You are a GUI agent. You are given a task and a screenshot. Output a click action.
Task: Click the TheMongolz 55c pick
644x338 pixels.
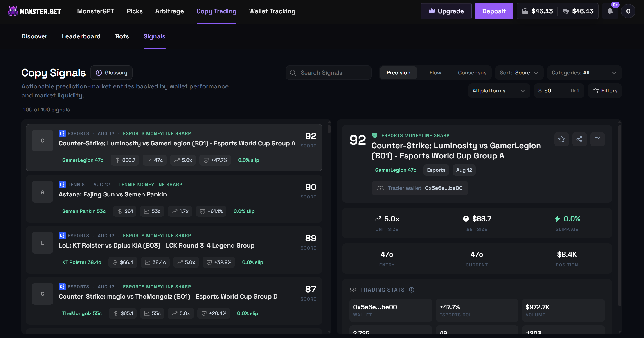click(82, 313)
